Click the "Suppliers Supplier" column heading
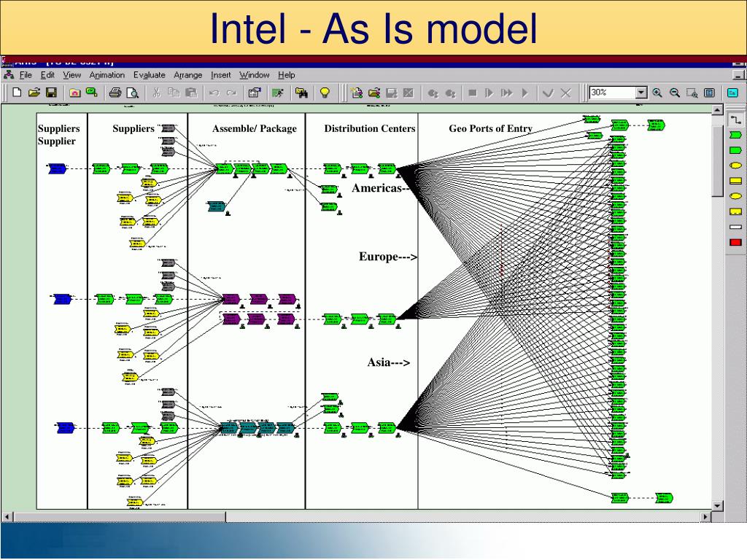 click(x=58, y=135)
